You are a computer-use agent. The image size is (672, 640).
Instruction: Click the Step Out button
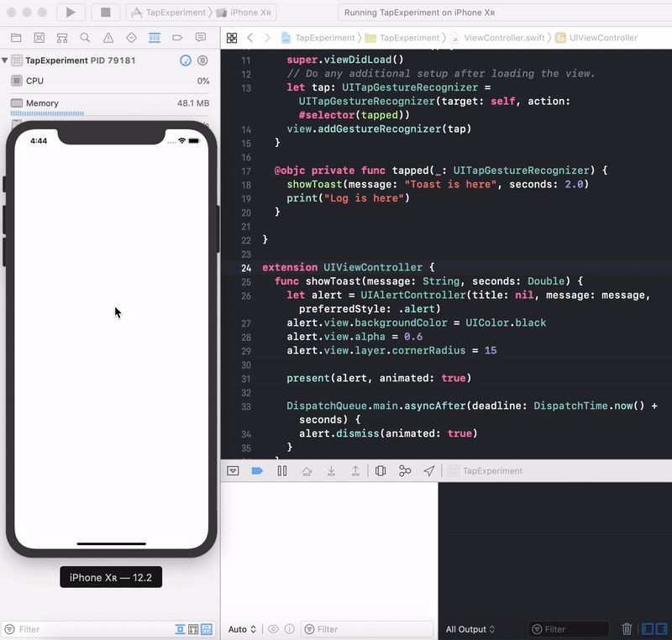click(355, 471)
